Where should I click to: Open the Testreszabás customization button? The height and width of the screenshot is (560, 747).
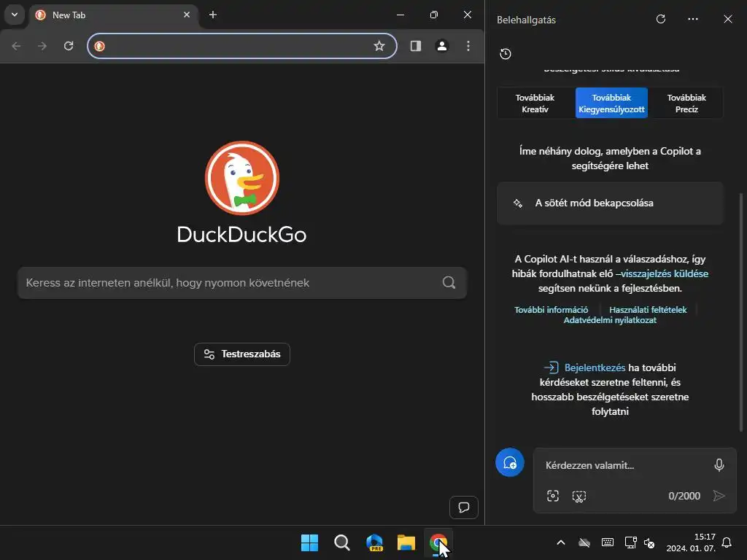pyautogui.click(x=242, y=354)
